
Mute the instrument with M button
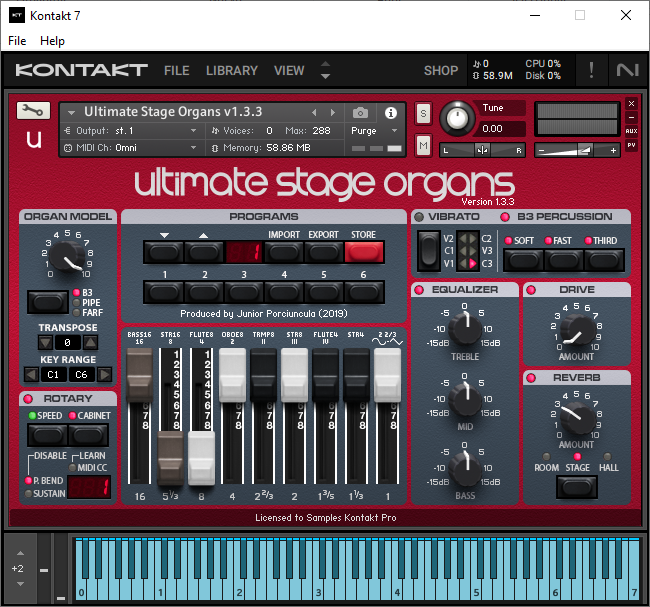coord(423,146)
